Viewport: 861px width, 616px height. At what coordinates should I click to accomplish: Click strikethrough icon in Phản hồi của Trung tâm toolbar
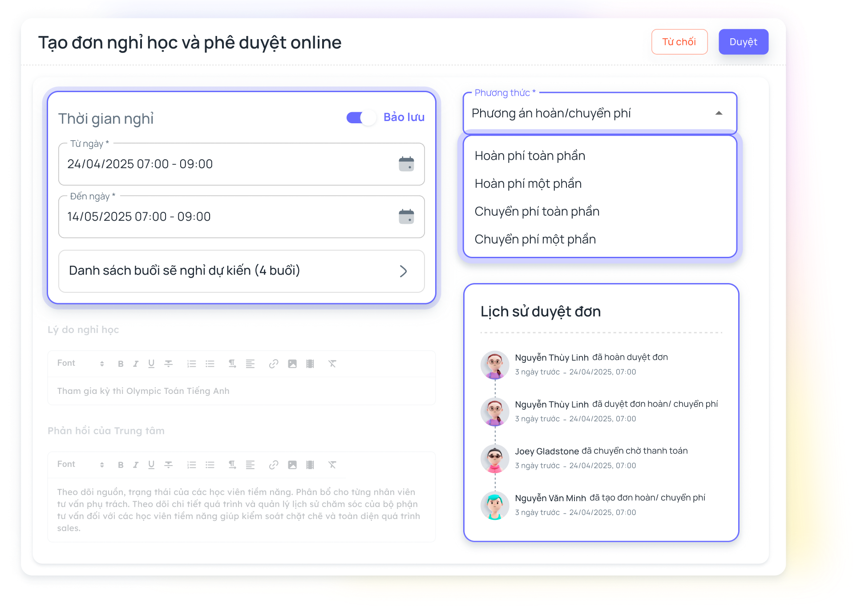(x=168, y=465)
